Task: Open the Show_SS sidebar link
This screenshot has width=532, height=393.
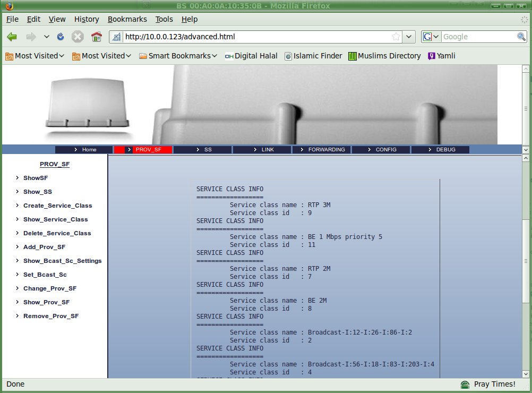Action: (x=38, y=192)
